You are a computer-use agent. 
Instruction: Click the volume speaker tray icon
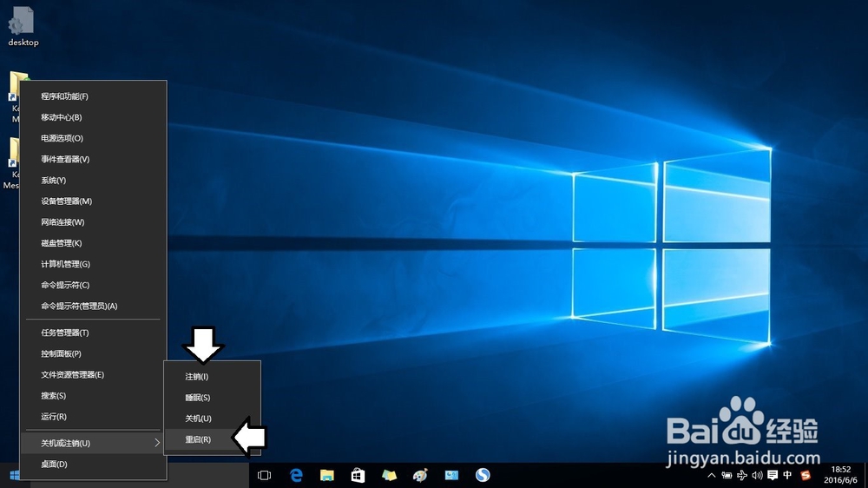coord(757,475)
